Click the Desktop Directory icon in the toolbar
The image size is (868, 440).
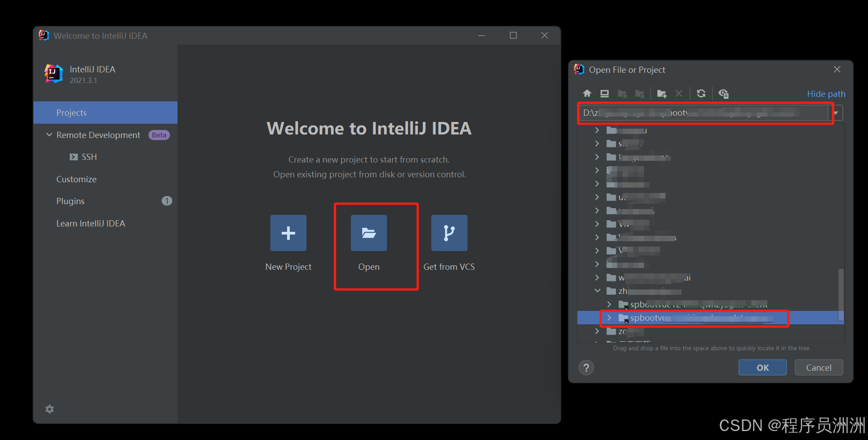605,93
